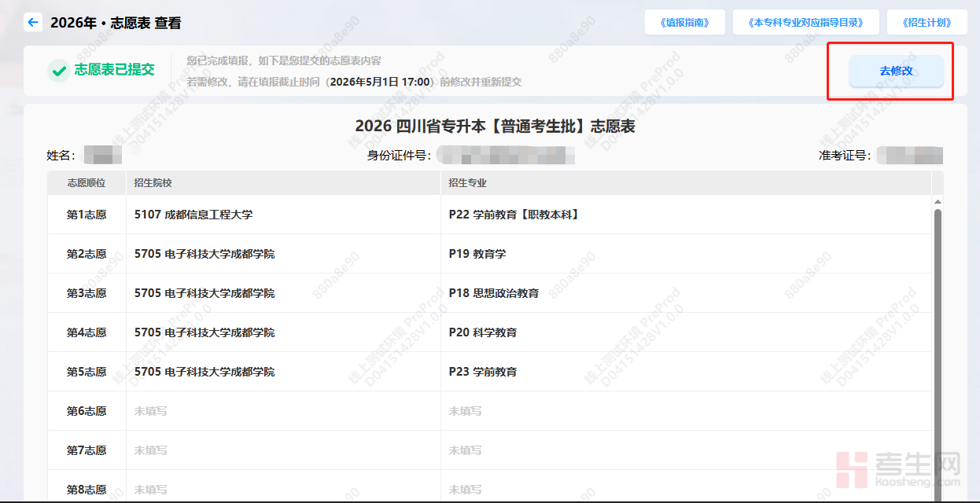Open the 《填报指南》 link
Screen dimensions: 980x503
(683, 23)
